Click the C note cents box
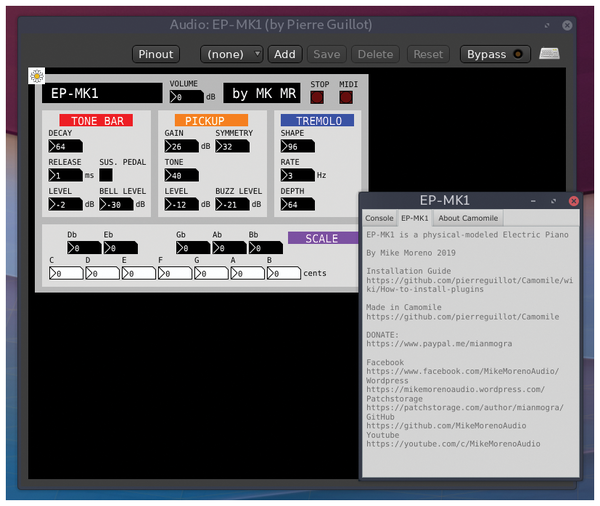The width and height of the screenshot is (600, 506). (66, 273)
